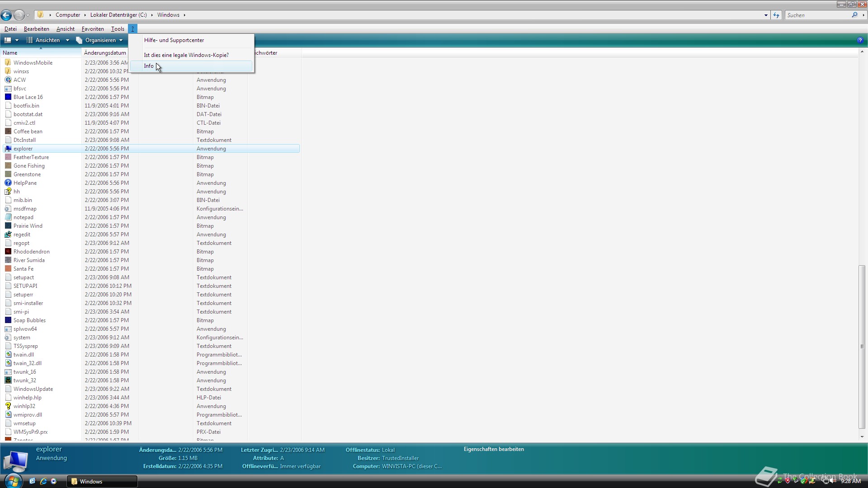Open the Bearbeiten menu

37,28
